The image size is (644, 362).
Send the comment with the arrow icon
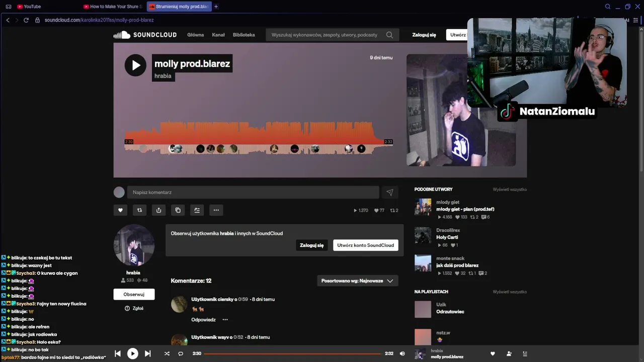click(389, 192)
